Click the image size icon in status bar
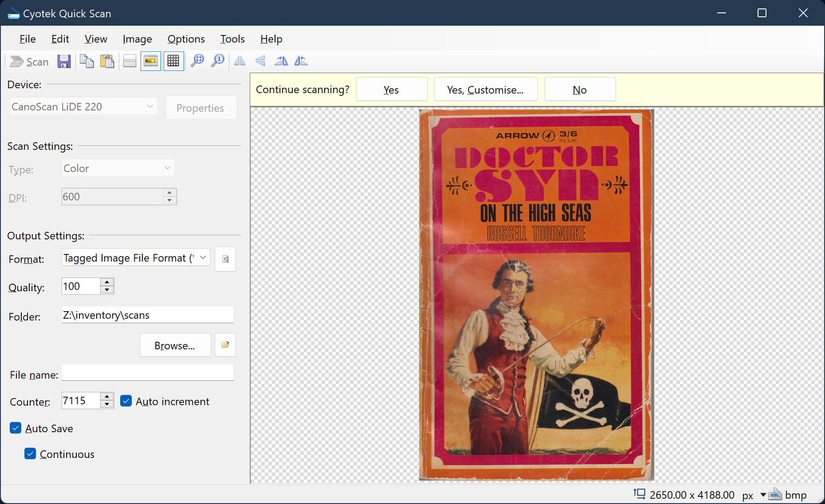 tap(639, 494)
